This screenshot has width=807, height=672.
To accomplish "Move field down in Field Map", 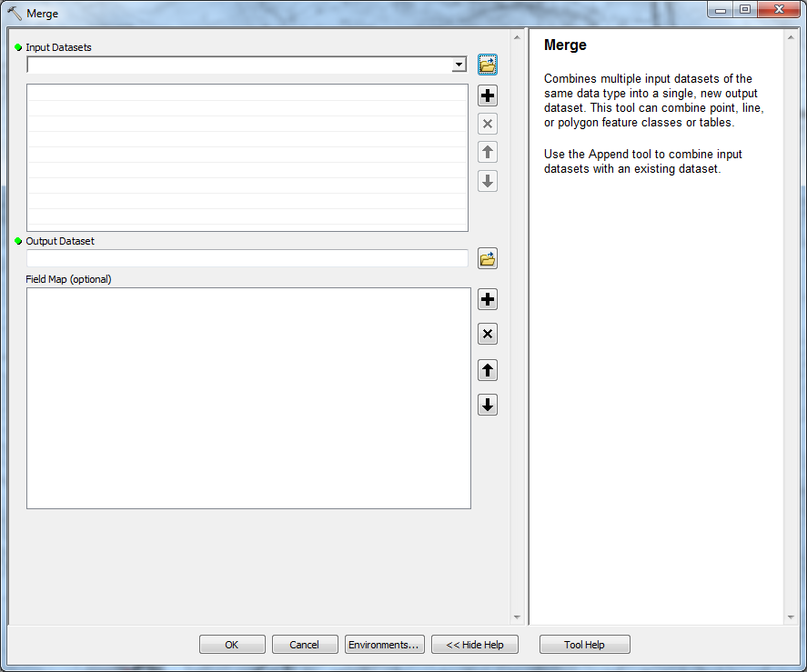I will tap(488, 406).
